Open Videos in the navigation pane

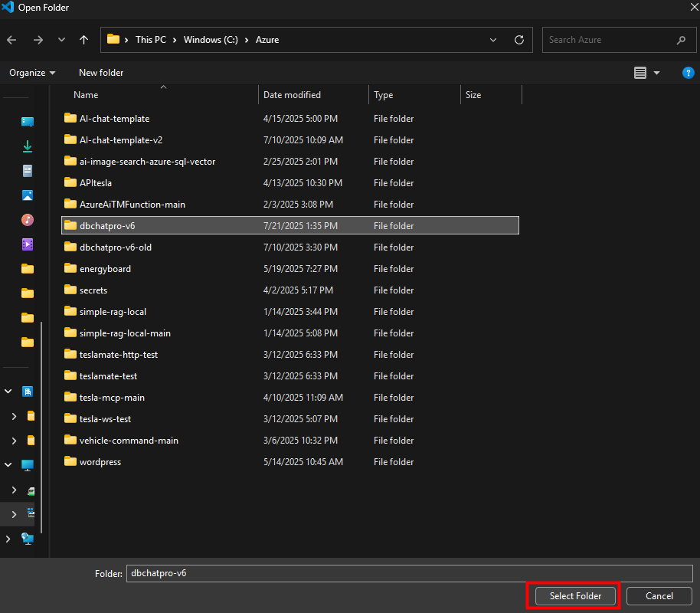[28, 244]
